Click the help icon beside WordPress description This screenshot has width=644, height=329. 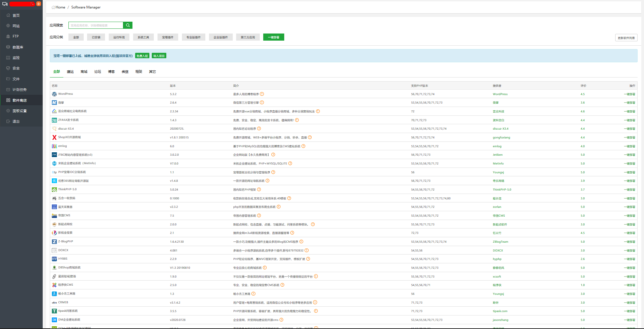262,94
